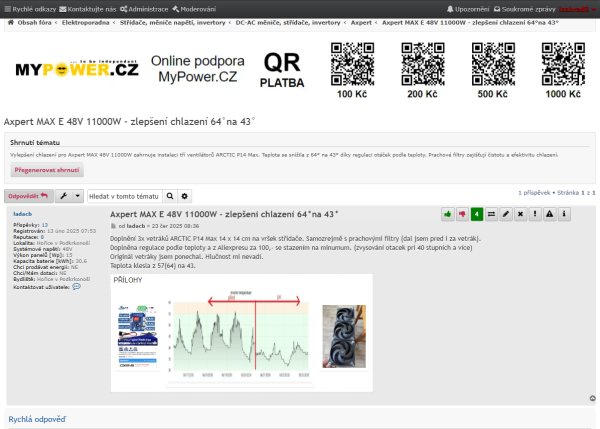Open post information via the i icon
The image size is (600, 429).
565,214
